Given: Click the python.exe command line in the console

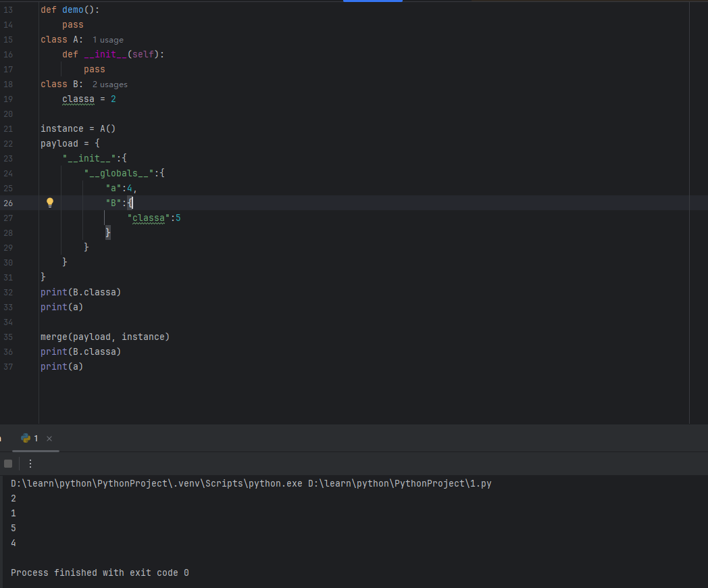Looking at the screenshot, I should pos(251,484).
